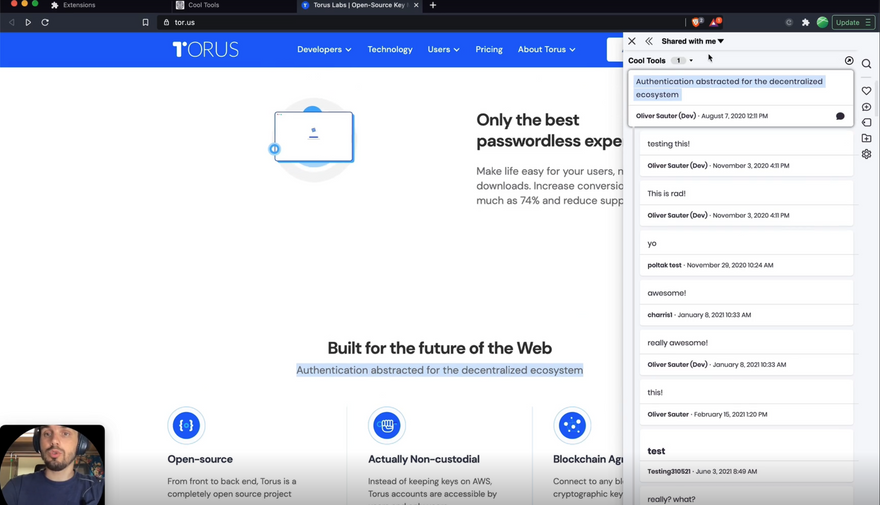Click the browser Update button
The image size is (880, 505).
(x=850, y=22)
